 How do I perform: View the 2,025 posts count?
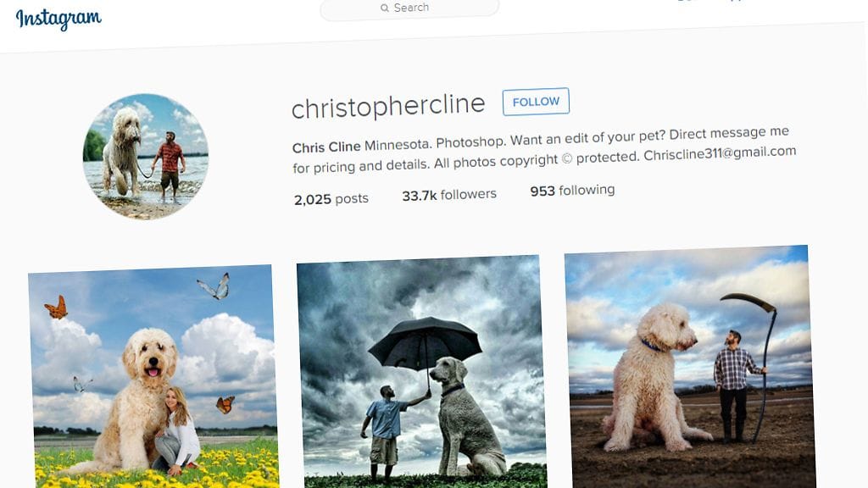point(331,198)
